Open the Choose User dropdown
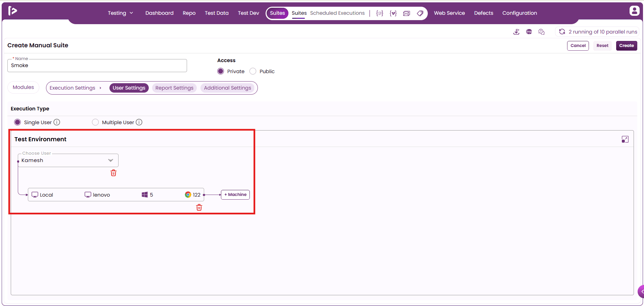Image resolution: width=644 pixels, height=306 pixels. coord(68,160)
